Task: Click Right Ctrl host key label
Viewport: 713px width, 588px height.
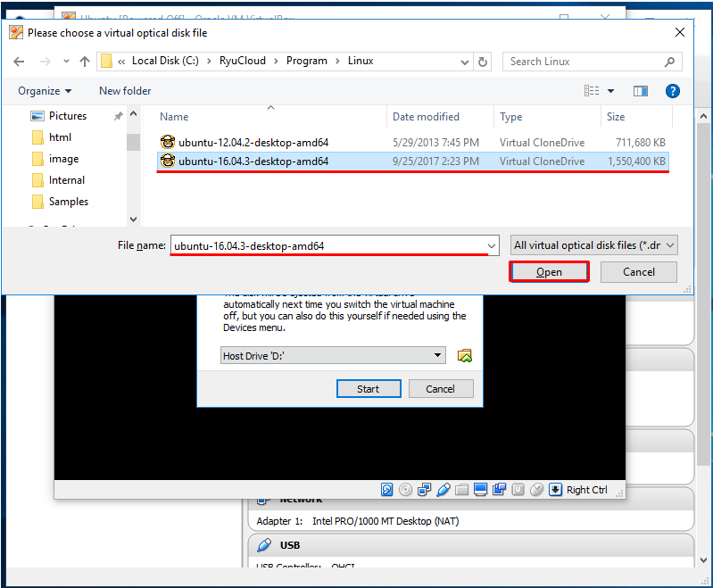Action: 586,490
